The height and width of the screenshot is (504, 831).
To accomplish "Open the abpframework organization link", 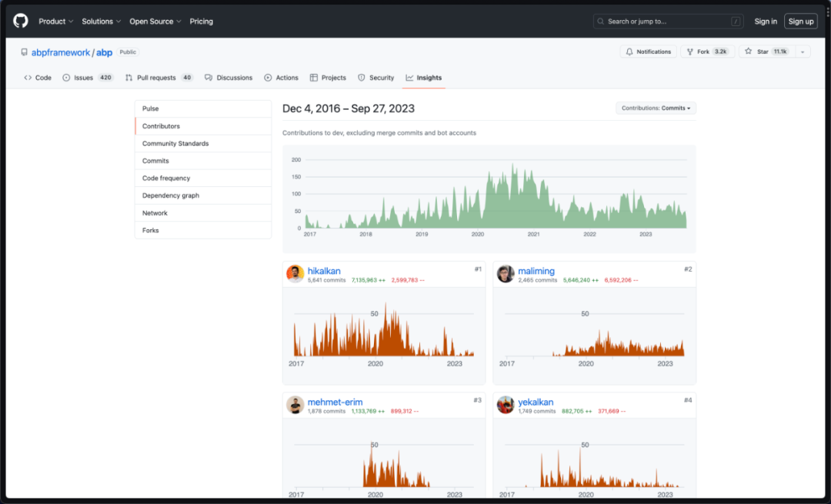I will pos(61,52).
